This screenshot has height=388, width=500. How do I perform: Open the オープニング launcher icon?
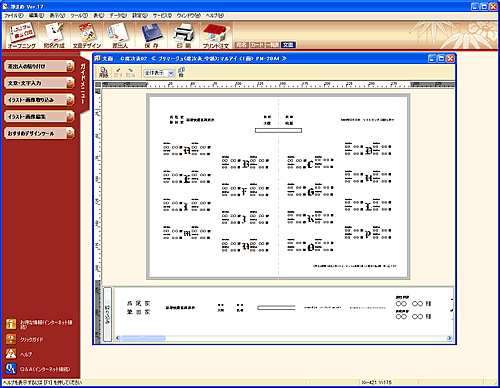click(21, 35)
